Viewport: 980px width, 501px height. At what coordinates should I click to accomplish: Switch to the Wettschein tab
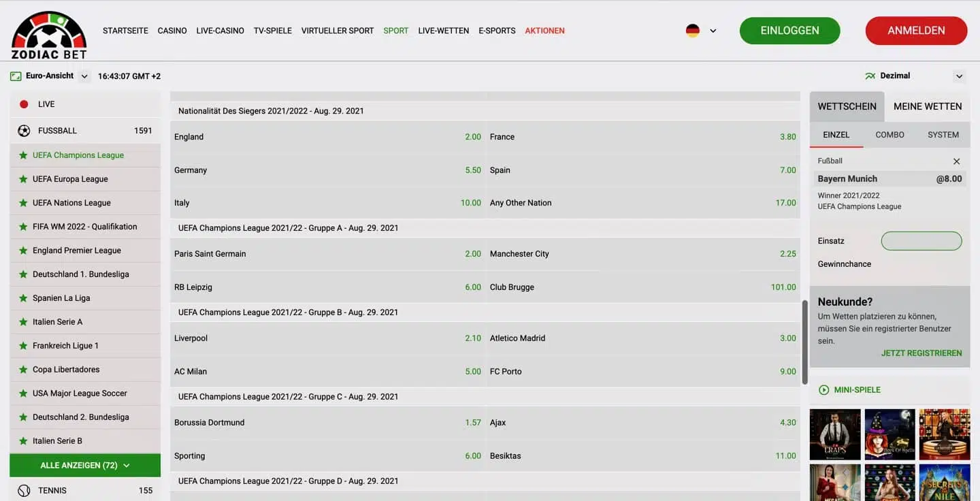pos(847,106)
